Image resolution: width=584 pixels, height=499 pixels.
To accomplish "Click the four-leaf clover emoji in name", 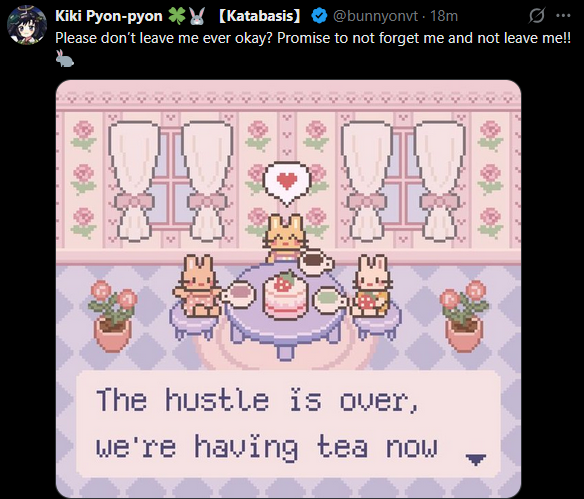I will (177, 16).
